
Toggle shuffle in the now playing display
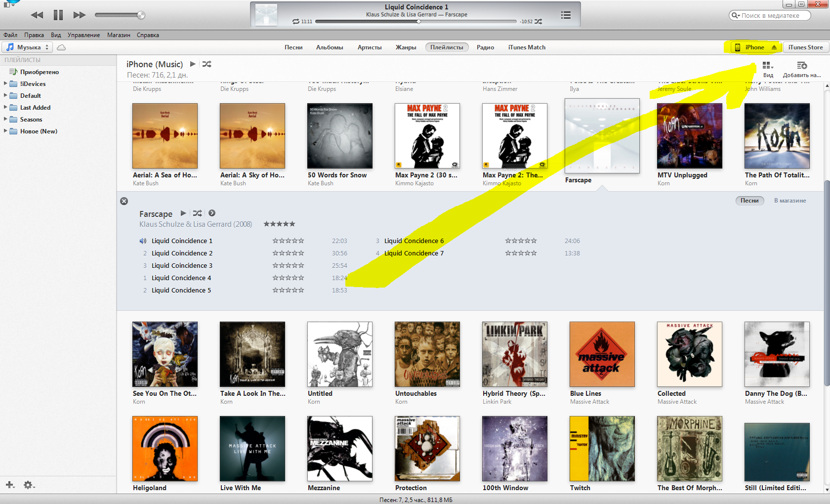click(x=539, y=22)
